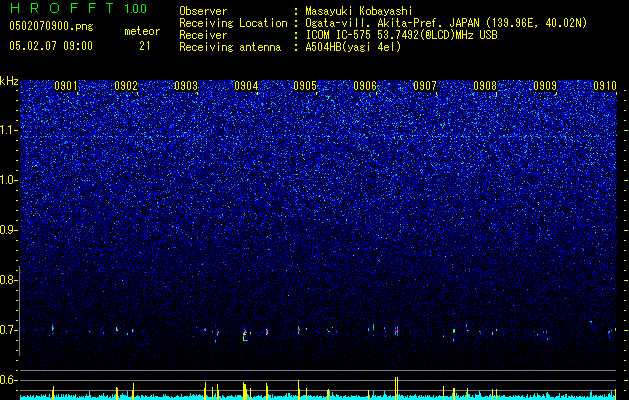Click the meteor count value 21
629x400 pixels.
click(145, 46)
